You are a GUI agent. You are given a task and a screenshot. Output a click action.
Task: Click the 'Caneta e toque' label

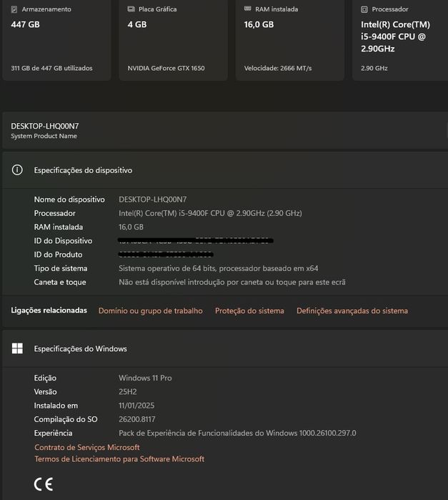[x=60, y=283]
